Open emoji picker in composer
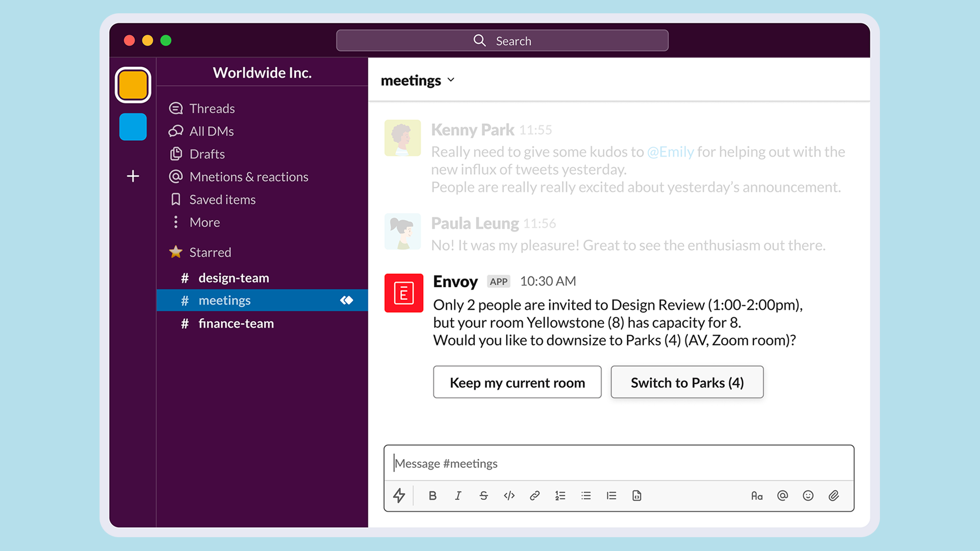 807,495
